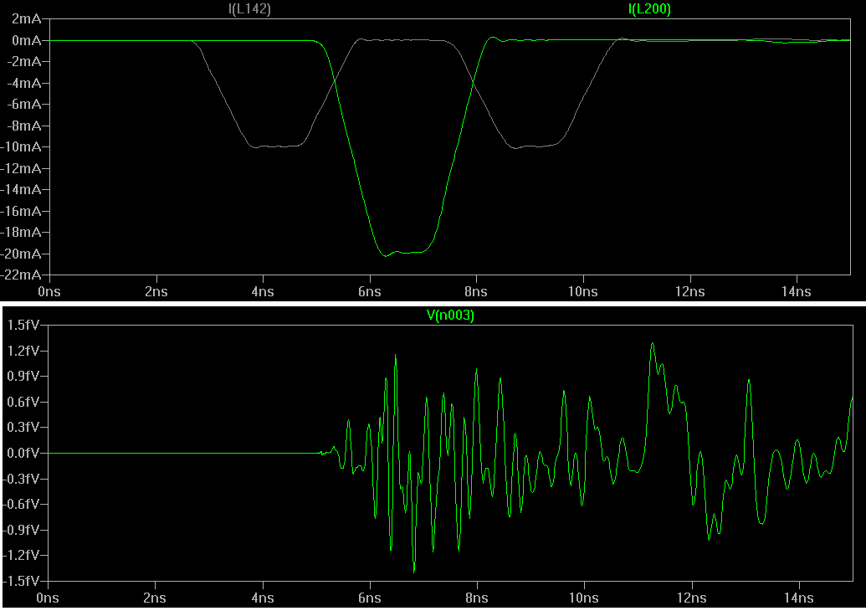
Task: Click the -22mA label on upper Y axis
Action: 20,275
